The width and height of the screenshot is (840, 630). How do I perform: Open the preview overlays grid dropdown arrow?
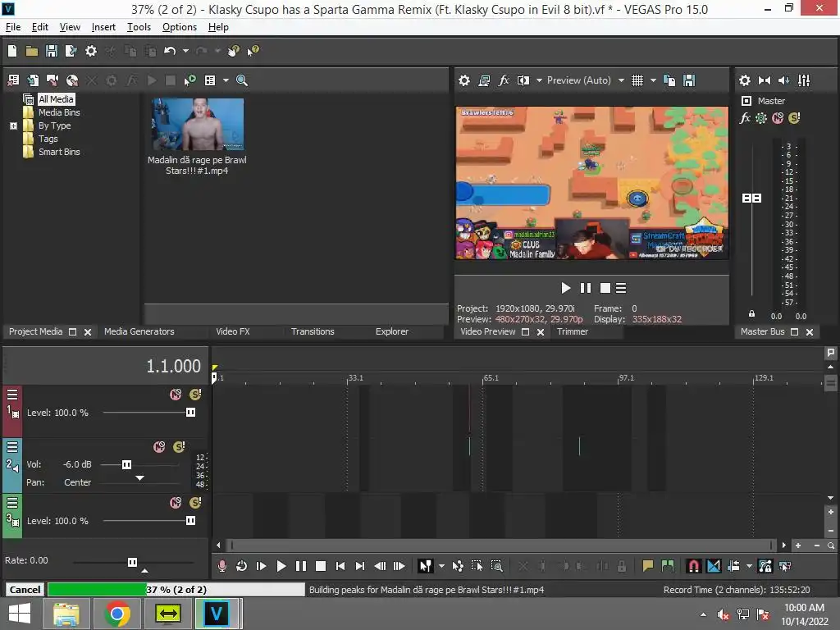point(653,80)
